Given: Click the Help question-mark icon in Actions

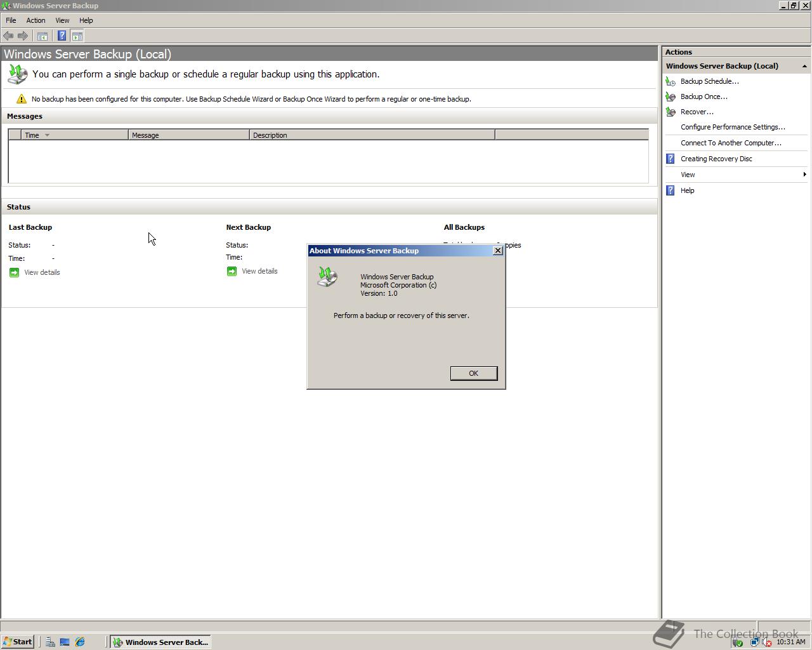Looking at the screenshot, I should [671, 190].
